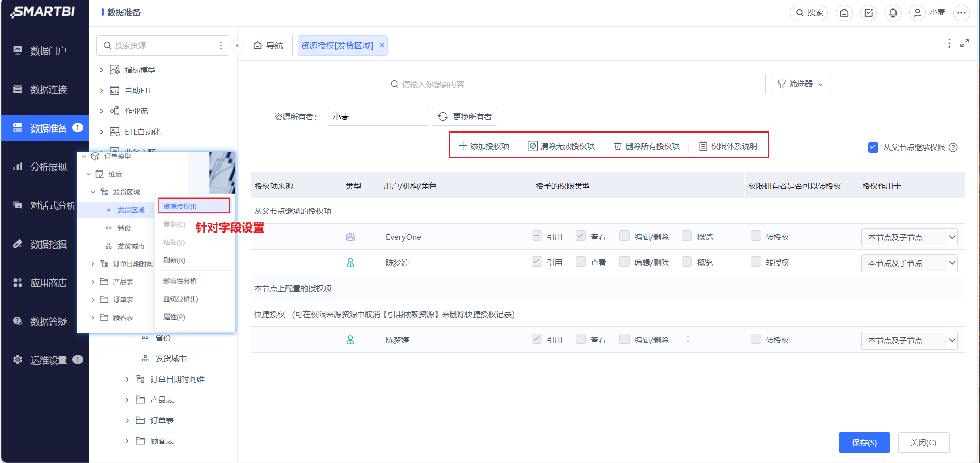Toggle 编辑/删除 checkbox in EveryOne row

tap(624, 236)
